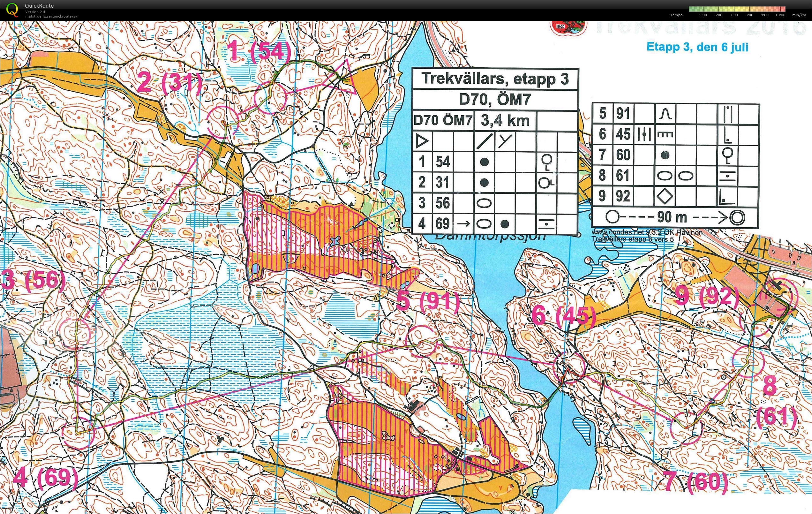The image size is (812, 514).
Task: Click the control circle for control 6 (45)
Action: (x=570, y=368)
